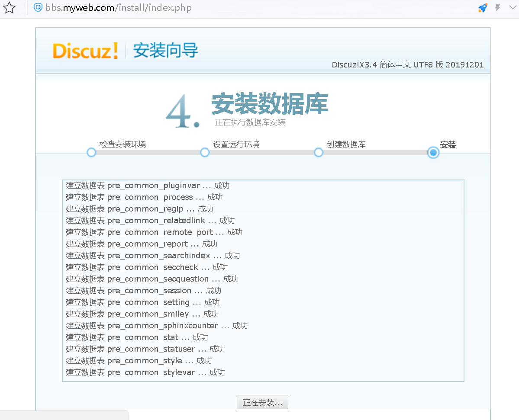
Task: Click the rocket accelerator icon
Action: tap(483, 8)
